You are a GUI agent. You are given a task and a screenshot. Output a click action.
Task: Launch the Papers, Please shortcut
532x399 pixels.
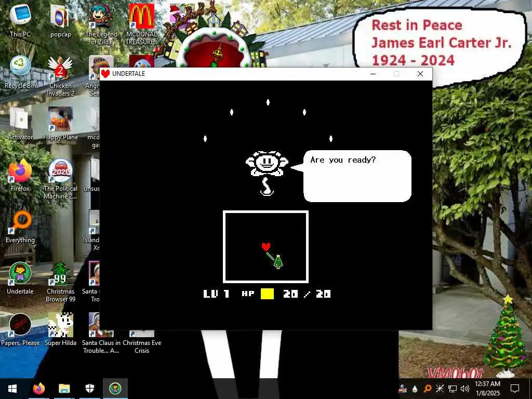tap(20, 330)
